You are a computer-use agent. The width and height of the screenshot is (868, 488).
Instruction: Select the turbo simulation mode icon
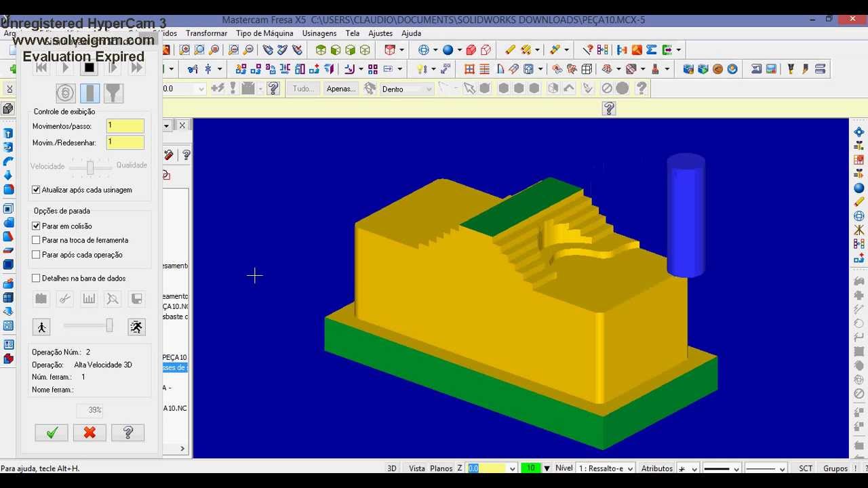65,93
